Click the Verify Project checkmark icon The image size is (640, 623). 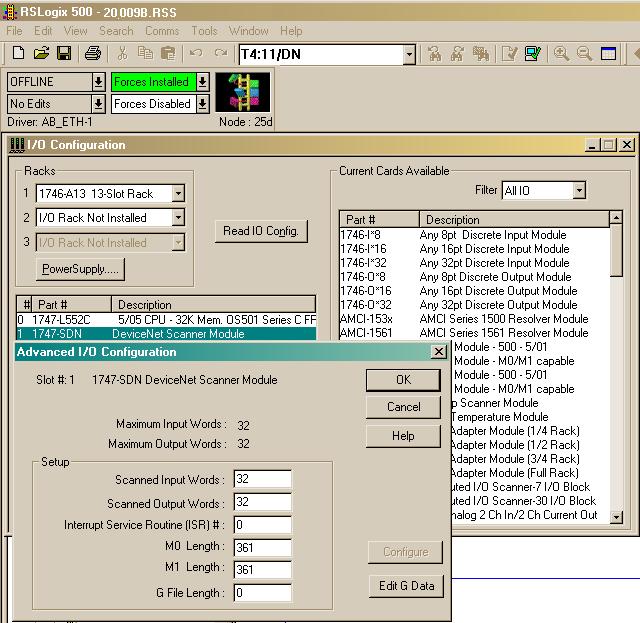(x=532, y=53)
